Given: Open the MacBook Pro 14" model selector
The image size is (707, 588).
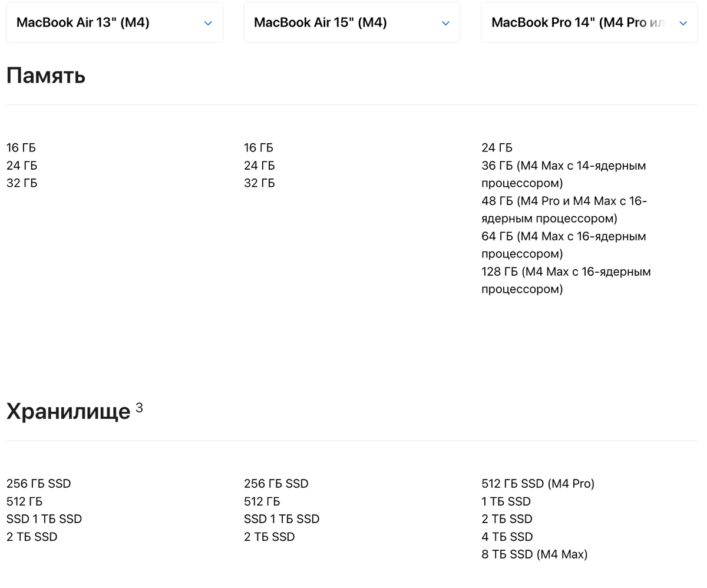Looking at the screenshot, I should 589,22.
